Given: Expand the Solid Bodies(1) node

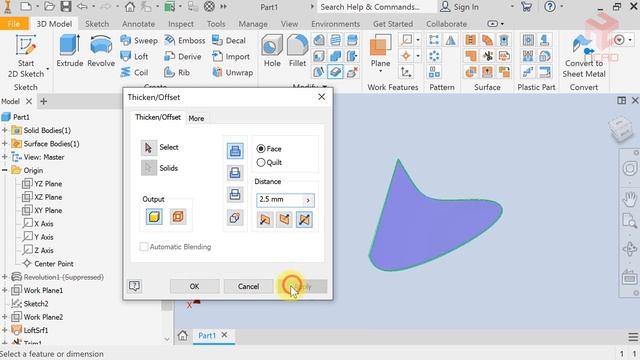Looking at the screenshot, I should coord(4,130).
